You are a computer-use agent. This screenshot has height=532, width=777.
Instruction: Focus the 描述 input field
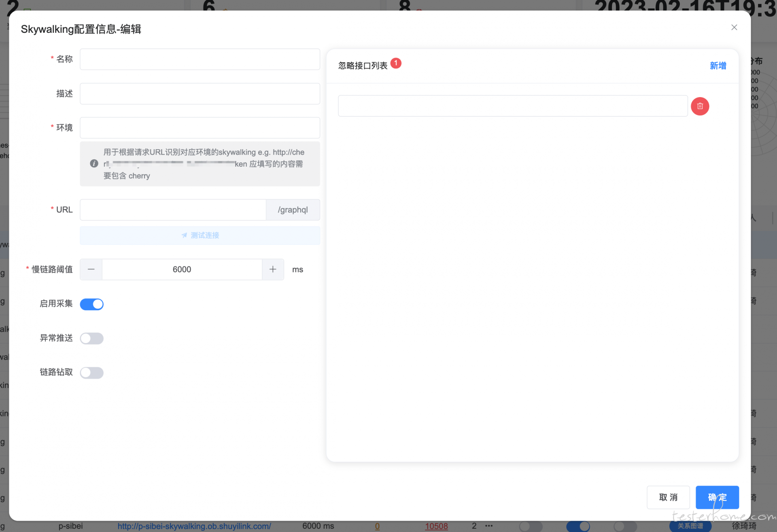click(200, 94)
